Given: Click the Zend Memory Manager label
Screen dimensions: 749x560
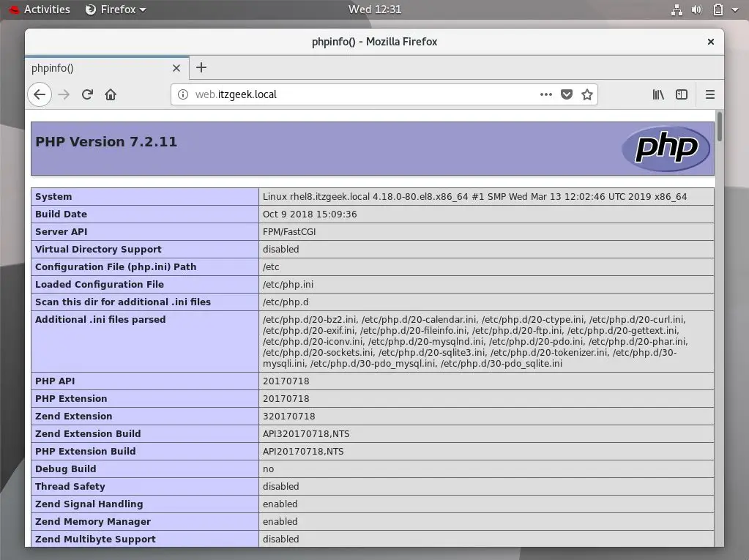Looking at the screenshot, I should (x=93, y=522).
